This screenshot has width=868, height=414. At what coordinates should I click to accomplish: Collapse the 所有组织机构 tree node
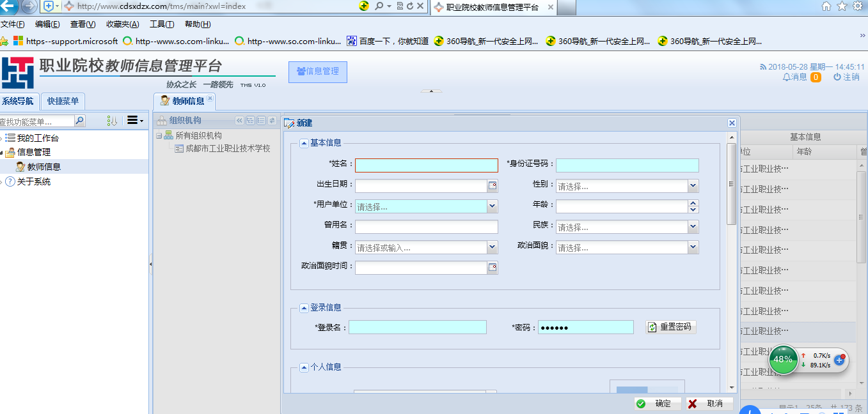pyautogui.click(x=158, y=135)
